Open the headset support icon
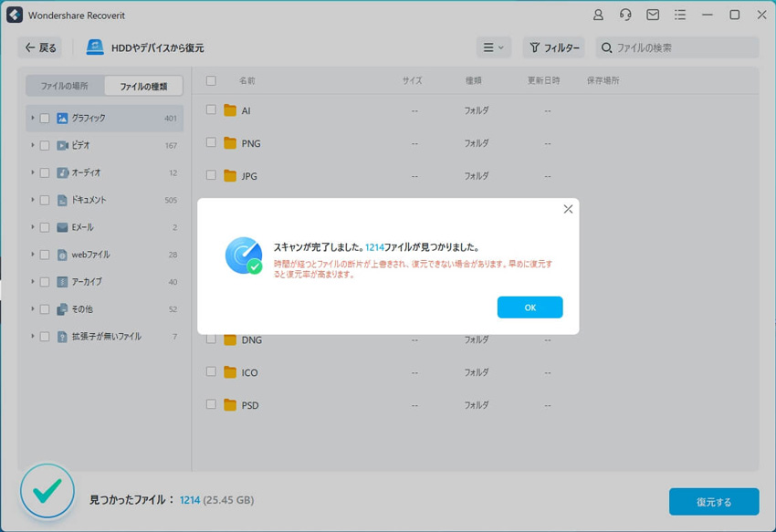The height and width of the screenshot is (532, 776). [625, 16]
